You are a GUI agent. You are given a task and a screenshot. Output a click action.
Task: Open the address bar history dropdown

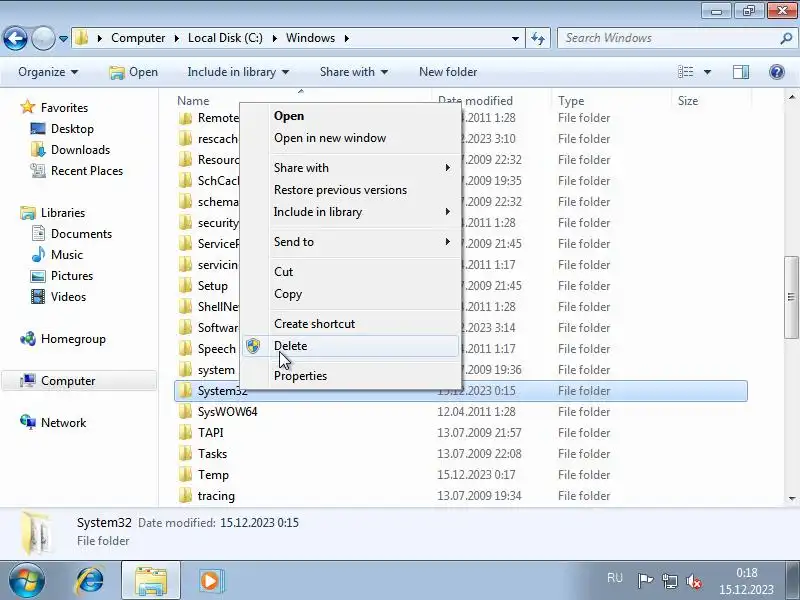[515, 39]
